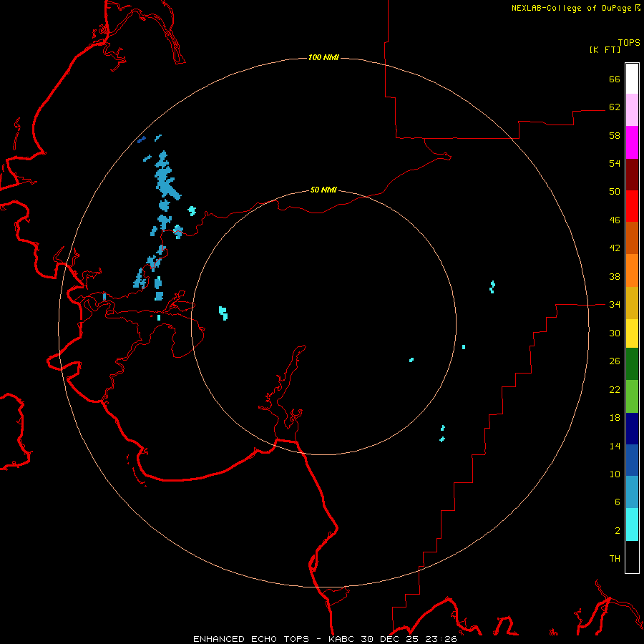Click the bright red legend swatch
644x644 pixels.
[632, 206]
